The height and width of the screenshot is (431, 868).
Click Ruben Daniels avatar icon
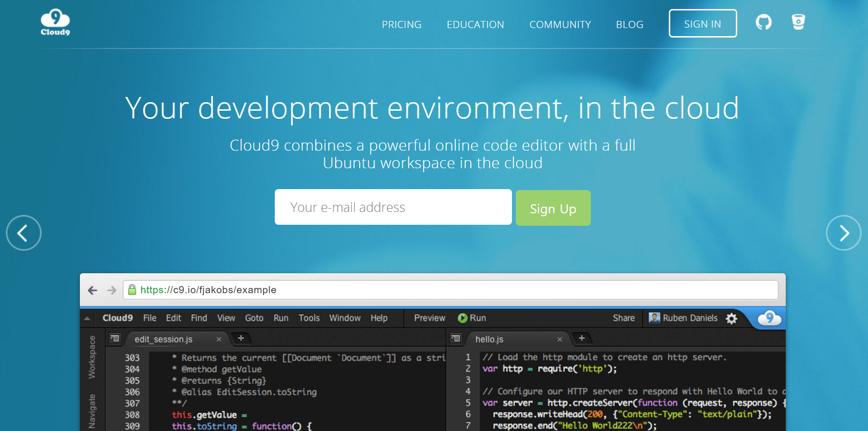[x=654, y=318]
